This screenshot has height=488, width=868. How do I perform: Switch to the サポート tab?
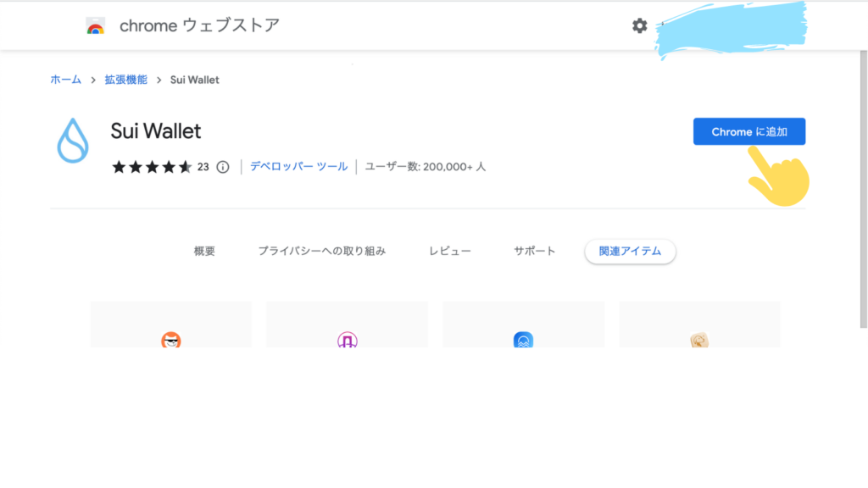point(534,251)
